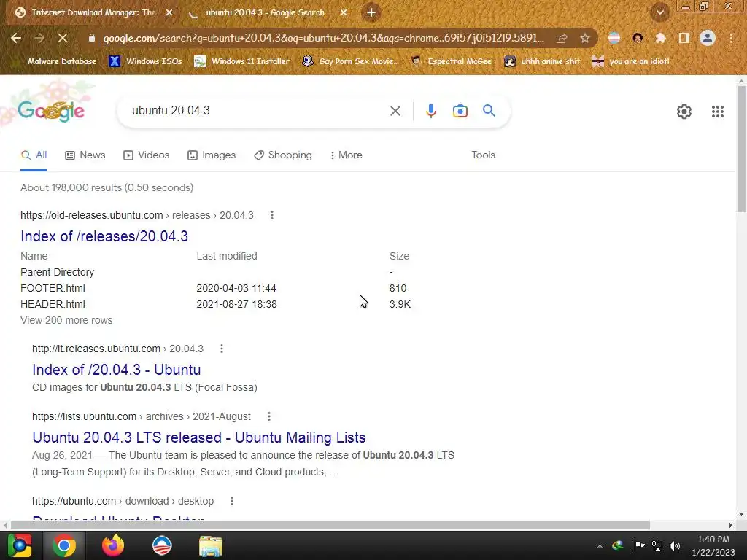Switch to Videos results
The image size is (747, 560).
[146, 155]
